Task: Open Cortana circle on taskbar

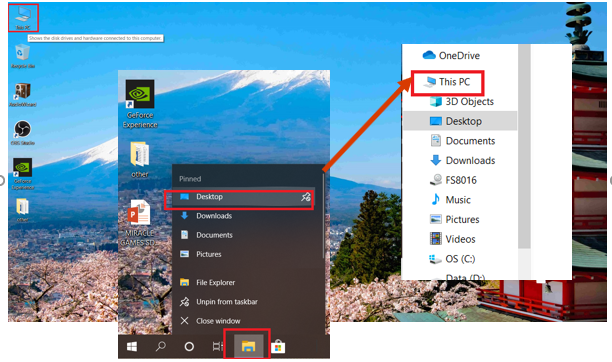Action: tap(189, 346)
